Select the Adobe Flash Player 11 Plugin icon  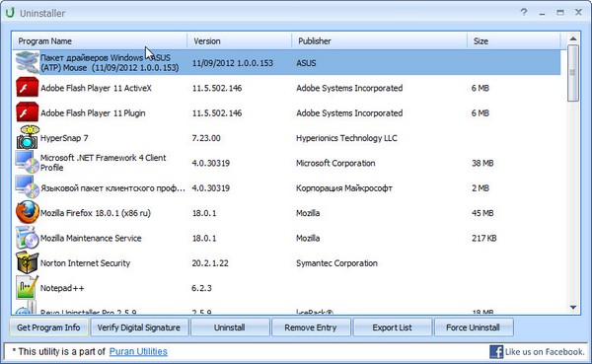[27, 112]
